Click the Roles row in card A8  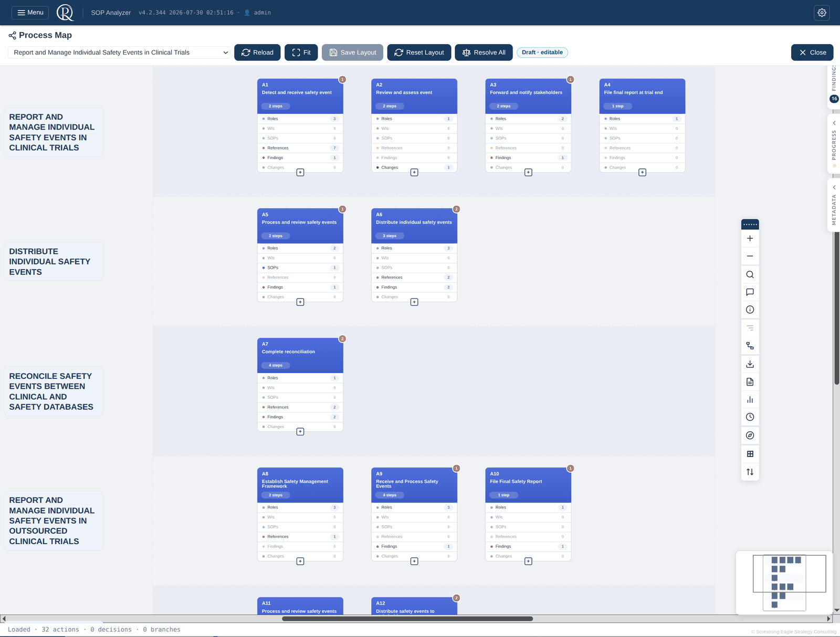pos(300,507)
